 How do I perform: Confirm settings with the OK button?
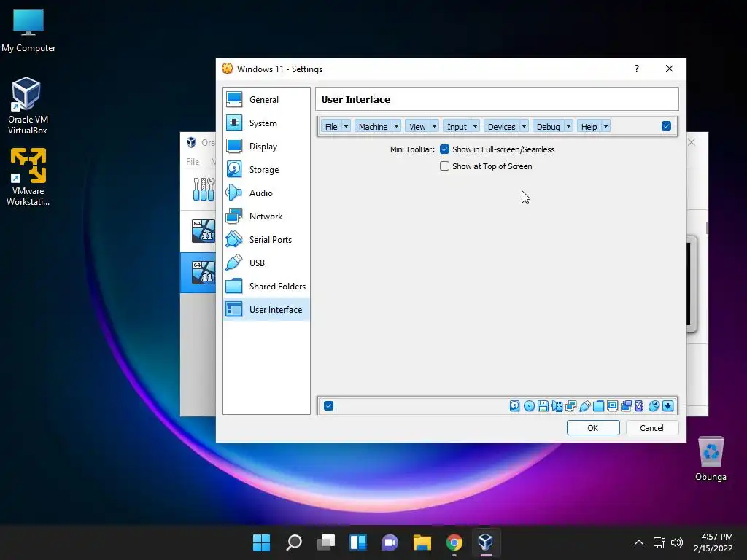pos(592,427)
